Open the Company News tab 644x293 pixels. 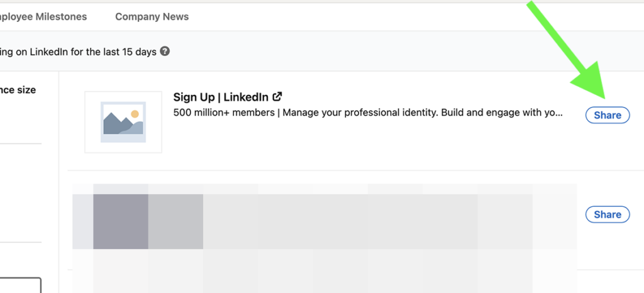click(x=152, y=17)
